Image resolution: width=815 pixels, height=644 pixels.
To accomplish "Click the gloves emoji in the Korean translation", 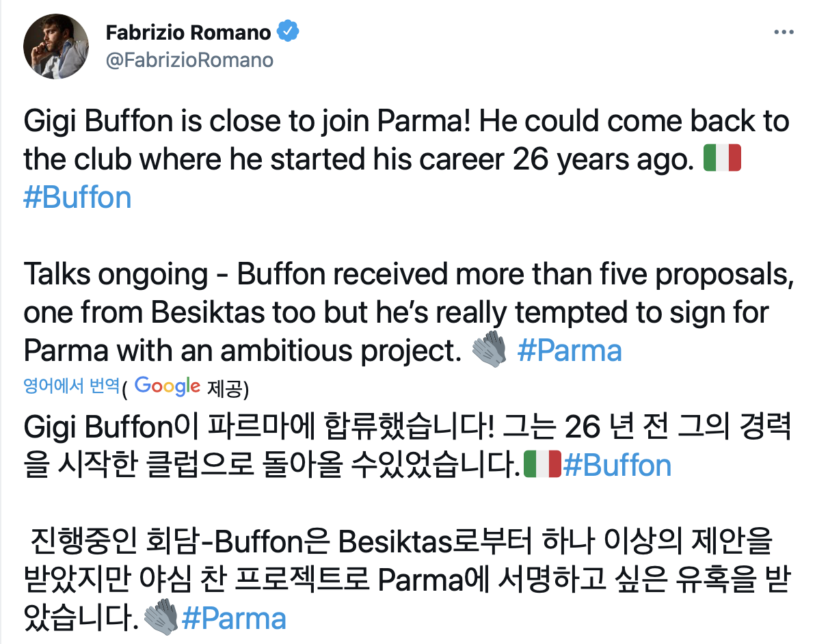I will click(x=161, y=618).
